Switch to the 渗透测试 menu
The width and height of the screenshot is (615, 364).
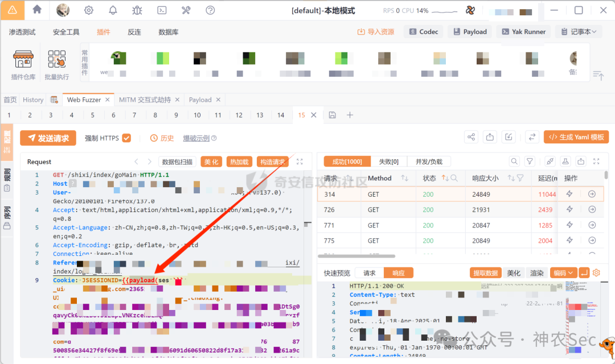pyautogui.click(x=22, y=32)
